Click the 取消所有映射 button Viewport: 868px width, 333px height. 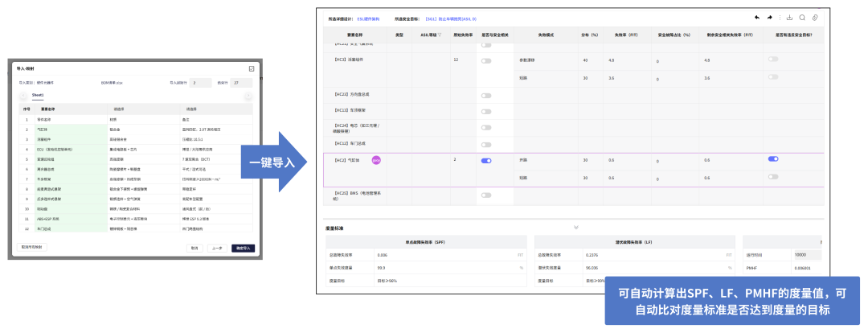point(32,247)
